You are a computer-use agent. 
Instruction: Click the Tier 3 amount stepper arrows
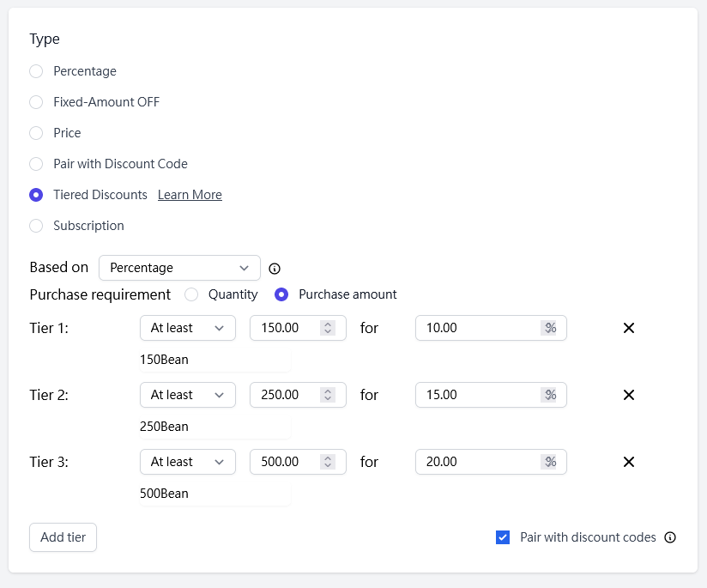[x=327, y=462]
